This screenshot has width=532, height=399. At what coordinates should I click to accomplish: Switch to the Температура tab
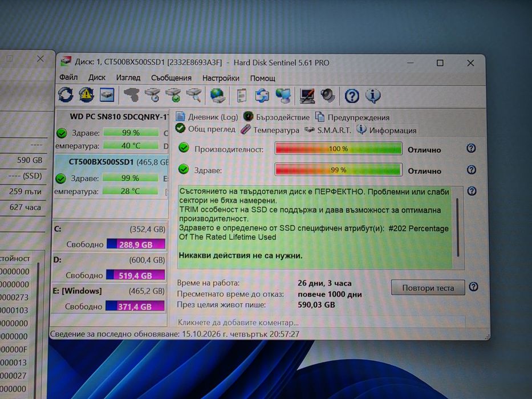[x=270, y=130]
